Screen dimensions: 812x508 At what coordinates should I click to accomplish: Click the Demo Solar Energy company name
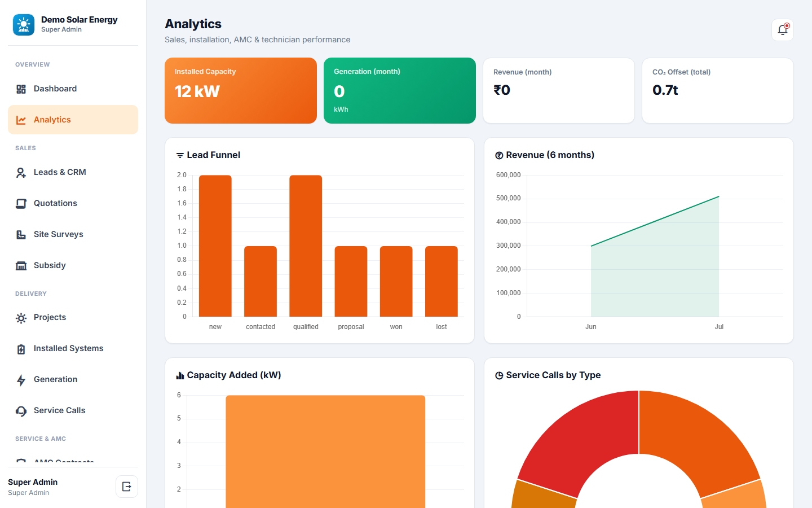coord(80,20)
